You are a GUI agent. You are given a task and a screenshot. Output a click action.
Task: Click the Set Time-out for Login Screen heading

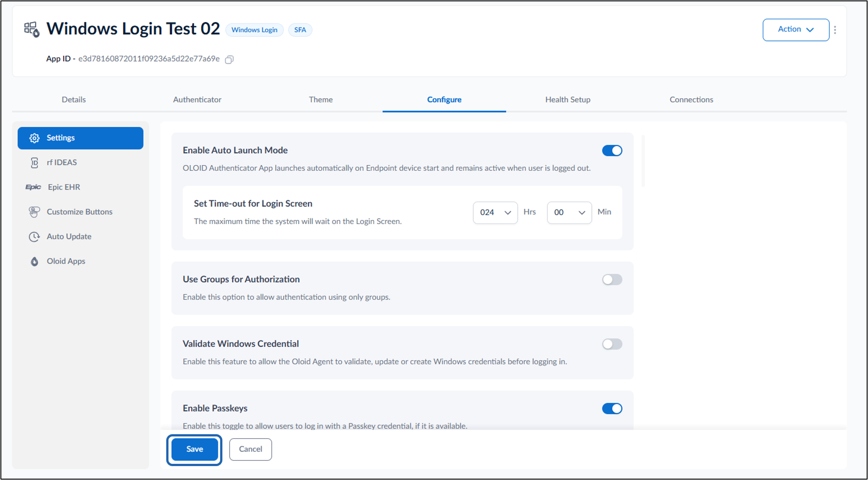pyautogui.click(x=253, y=204)
